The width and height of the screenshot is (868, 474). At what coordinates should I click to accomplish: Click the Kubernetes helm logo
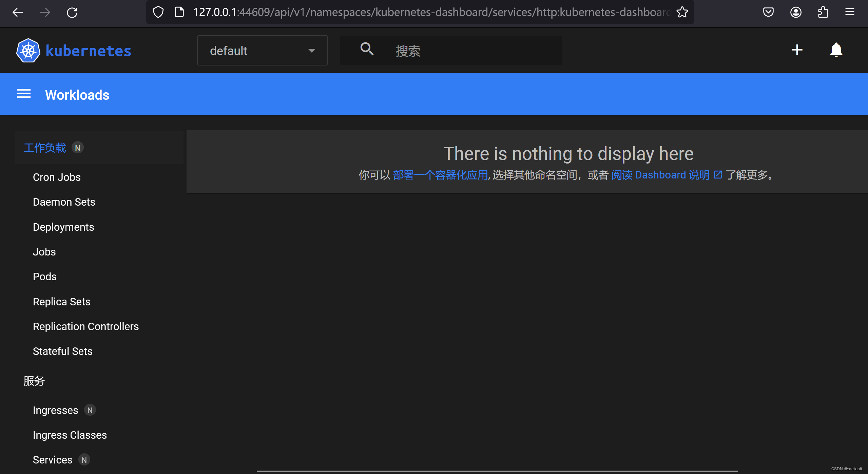click(x=28, y=51)
